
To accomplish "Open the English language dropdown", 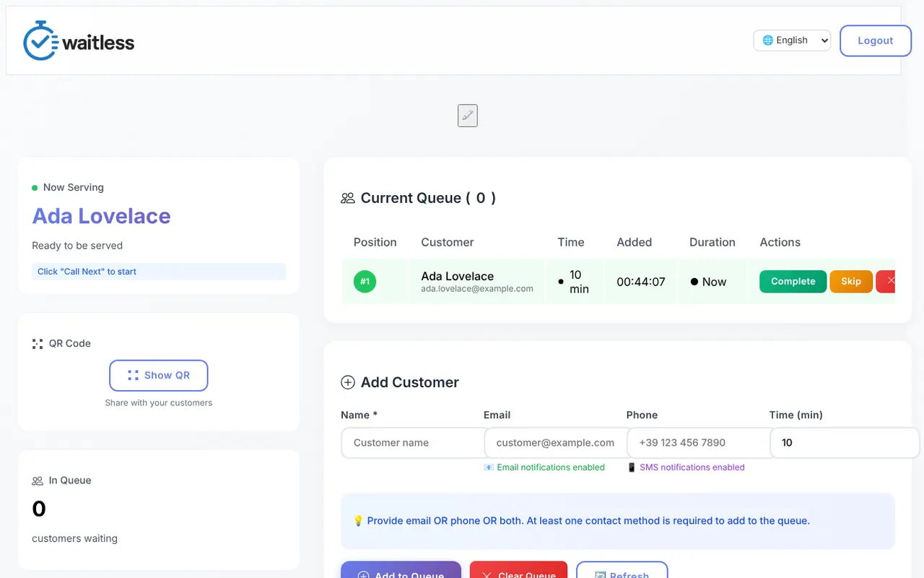I will 792,40.
